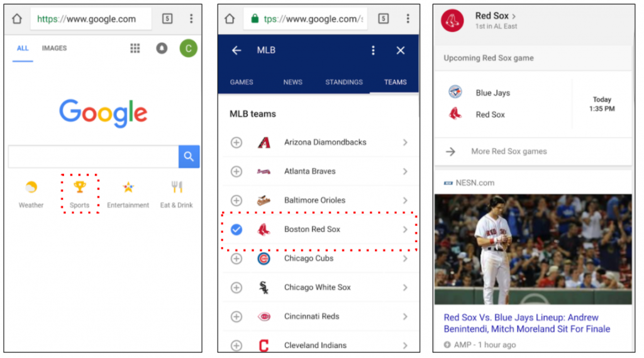This screenshot has height=358, width=644.
Task: Focus the Google search input box
Action: [x=93, y=157]
